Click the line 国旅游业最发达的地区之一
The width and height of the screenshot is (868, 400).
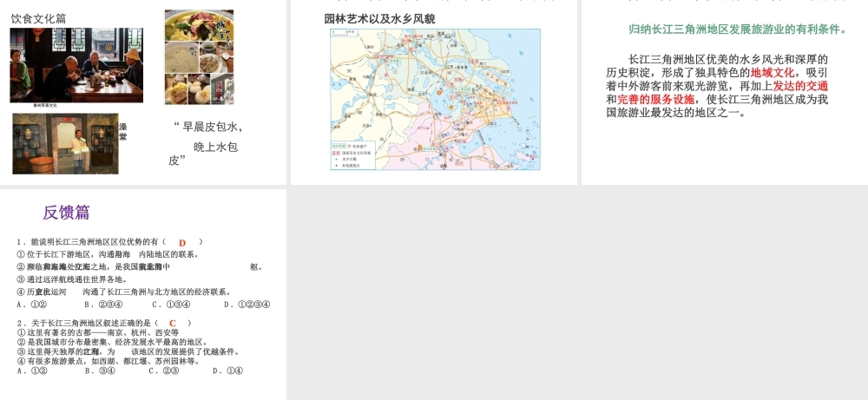676,112
